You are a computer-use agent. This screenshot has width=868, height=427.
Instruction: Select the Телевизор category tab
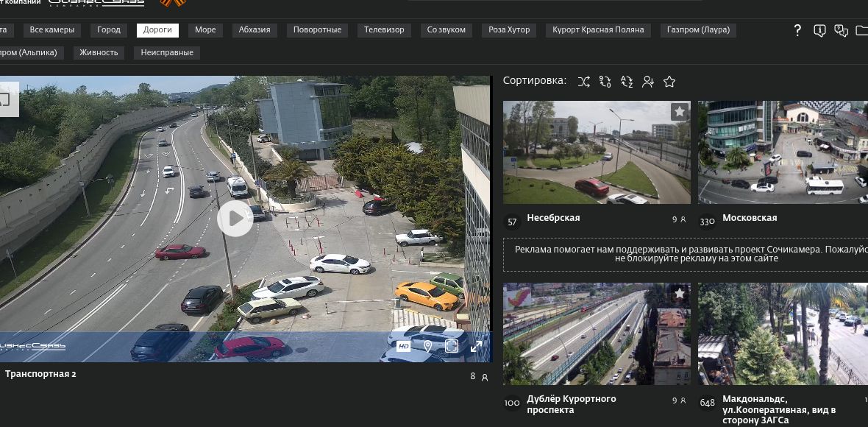click(x=384, y=30)
